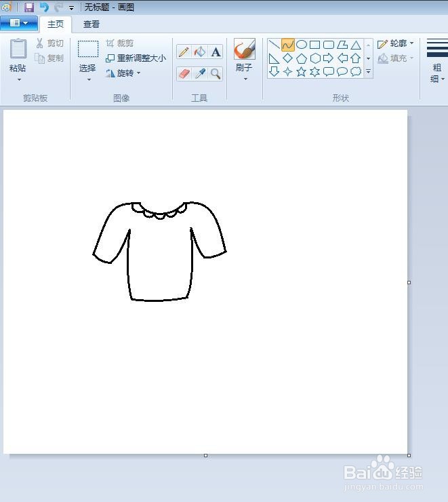Select the Rounded rectangle shape

click(329, 45)
